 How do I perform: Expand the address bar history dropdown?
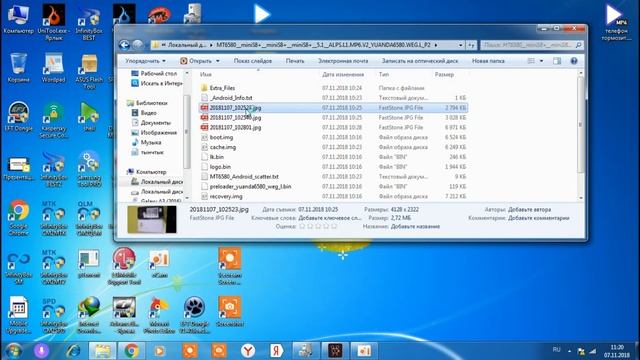[x=460, y=45]
